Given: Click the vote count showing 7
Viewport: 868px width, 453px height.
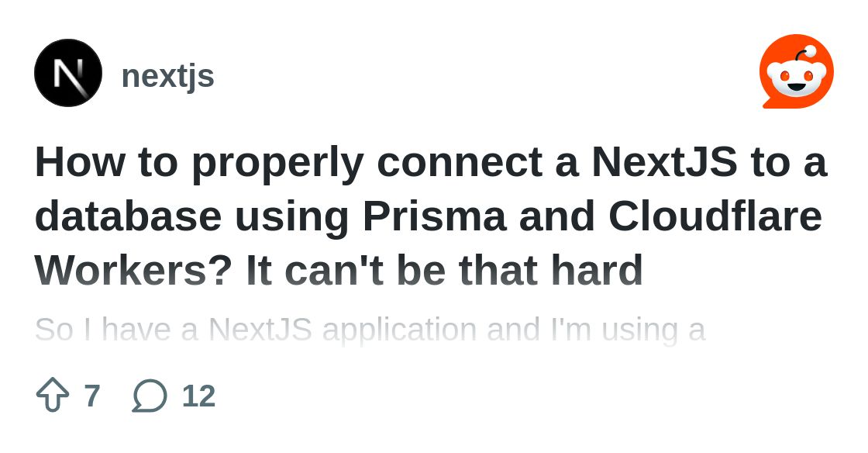Looking at the screenshot, I should (92, 395).
